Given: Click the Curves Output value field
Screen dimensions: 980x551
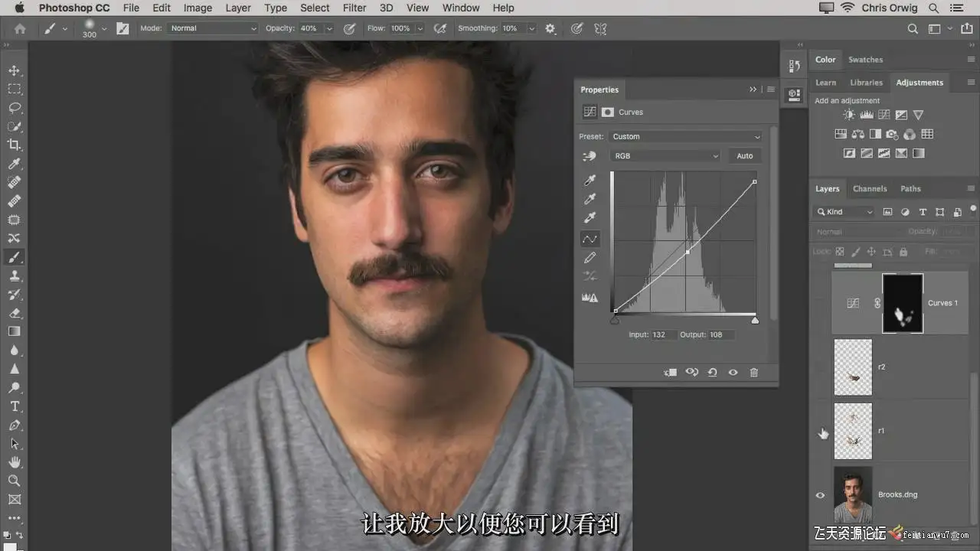Looking at the screenshot, I should (x=720, y=334).
